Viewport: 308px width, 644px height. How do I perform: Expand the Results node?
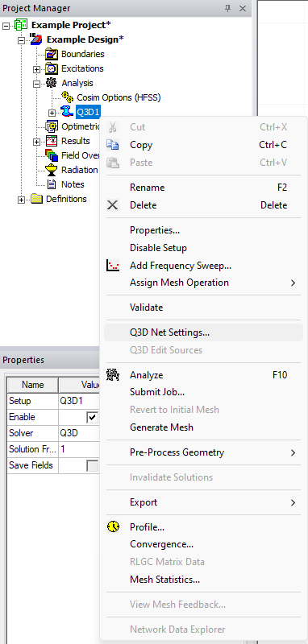37,142
